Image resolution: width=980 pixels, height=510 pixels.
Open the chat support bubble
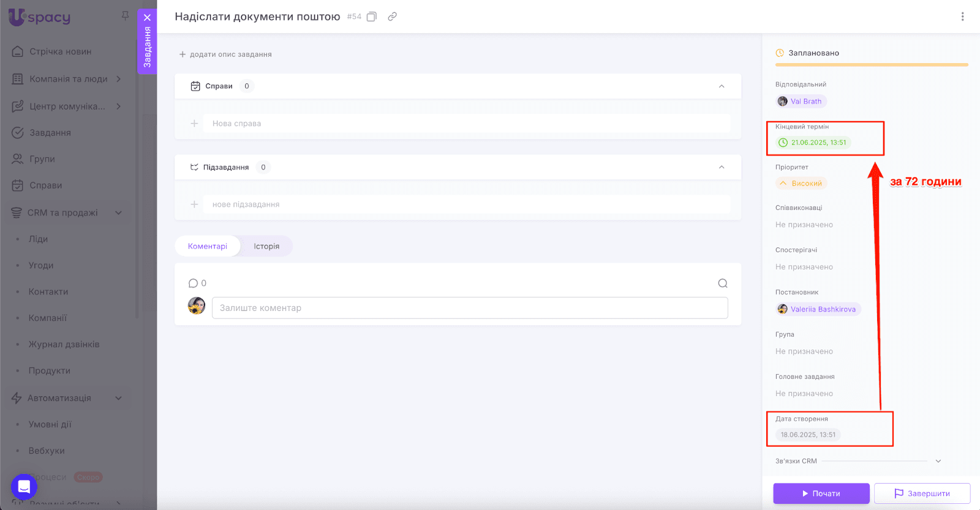click(x=24, y=487)
